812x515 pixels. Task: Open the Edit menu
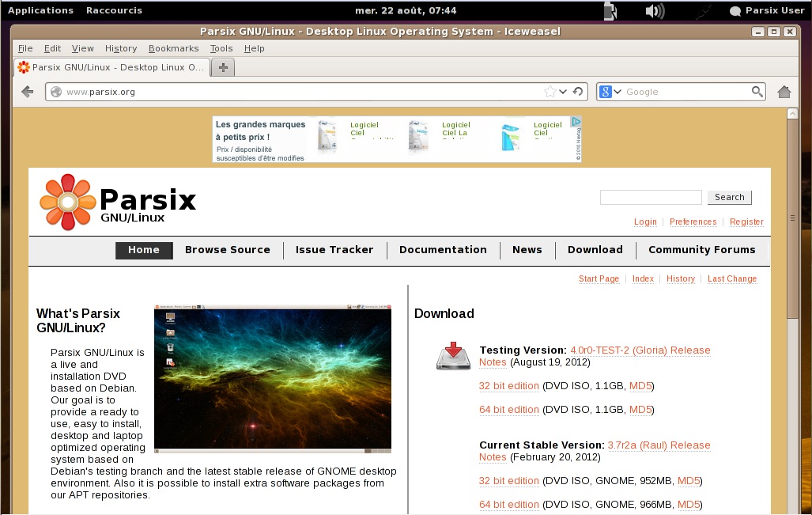(x=52, y=48)
